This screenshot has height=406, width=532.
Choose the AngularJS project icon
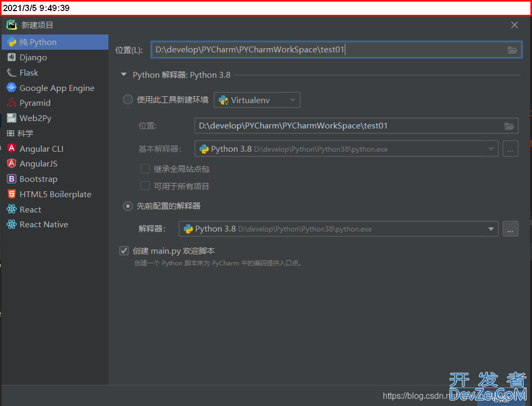point(12,163)
